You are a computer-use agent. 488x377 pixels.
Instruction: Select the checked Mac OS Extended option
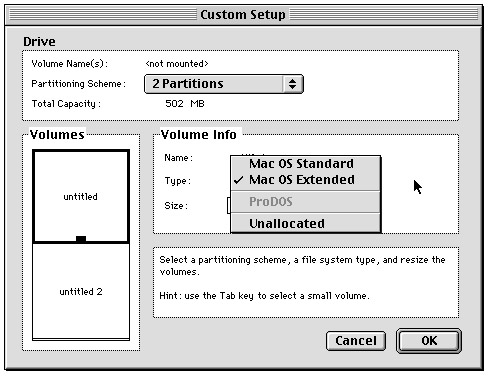coord(306,180)
